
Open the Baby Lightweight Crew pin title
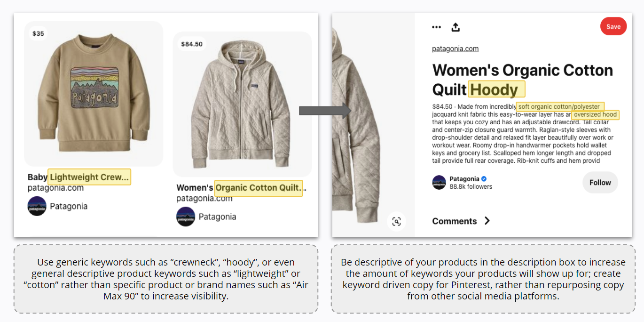point(78,177)
